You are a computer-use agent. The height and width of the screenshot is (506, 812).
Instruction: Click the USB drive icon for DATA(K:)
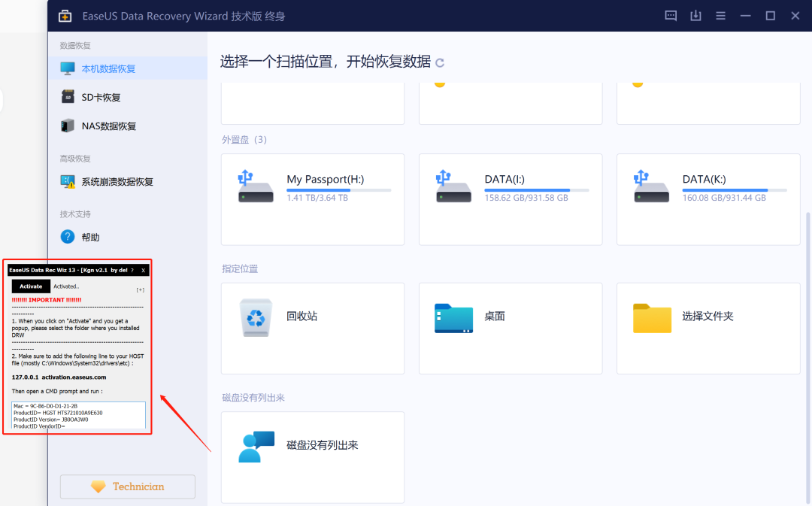[651, 186]
